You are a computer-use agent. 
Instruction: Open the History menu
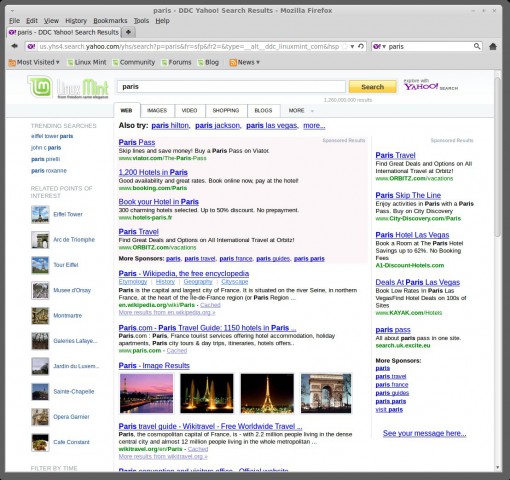(76, 21)
